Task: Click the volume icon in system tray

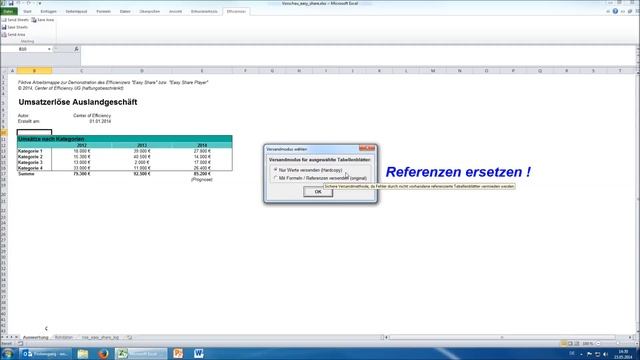Action: (x=606, y=354)
